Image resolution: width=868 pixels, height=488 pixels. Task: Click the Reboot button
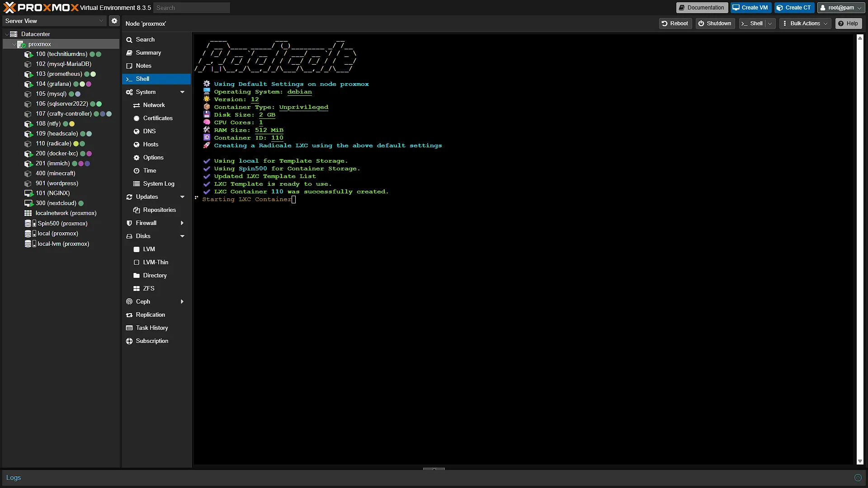675,23
